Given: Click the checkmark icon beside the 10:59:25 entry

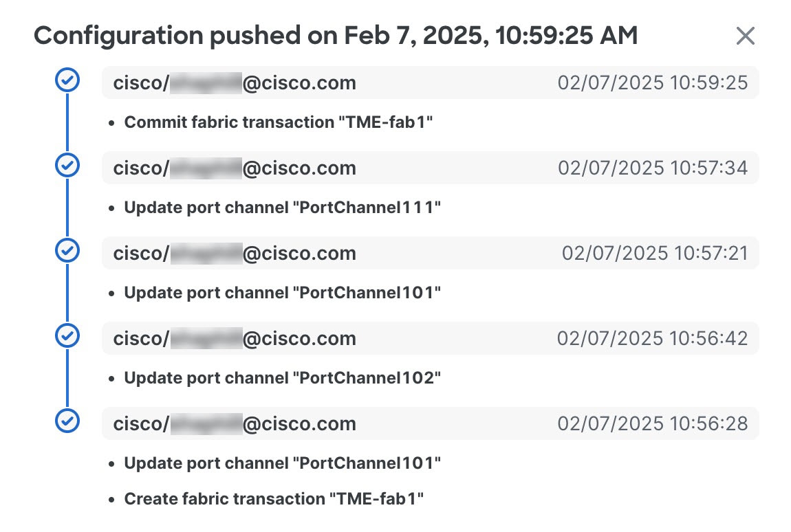Looking at the screenshot, I should point(67,80).
